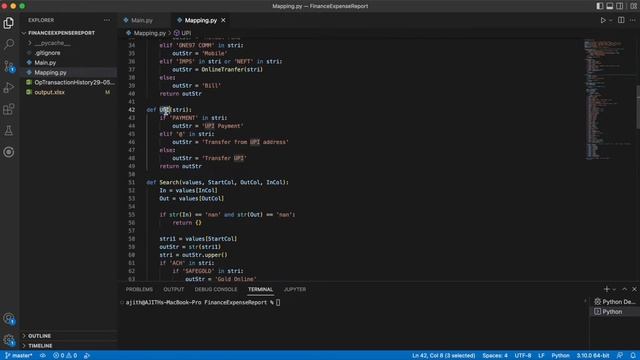This screenshot has height=360, width=640.
Task: Toggle secondary sidebar layout icon
Action: [620, 6]
